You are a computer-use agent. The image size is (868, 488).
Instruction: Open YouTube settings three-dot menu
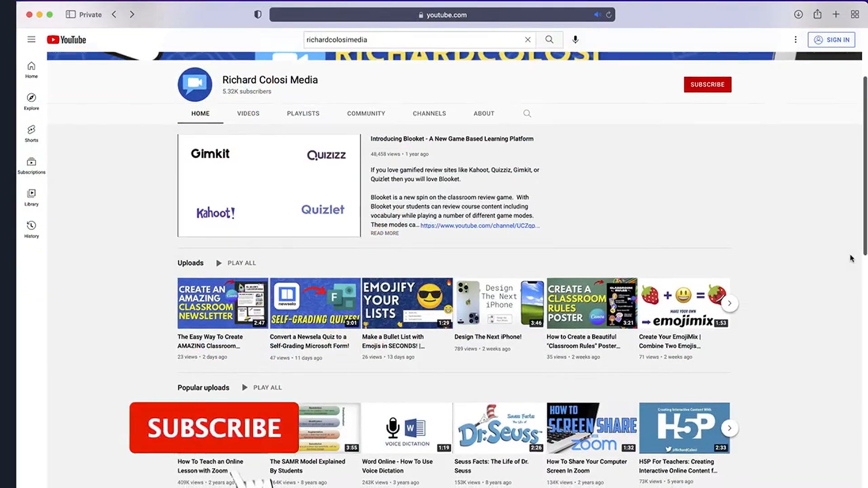(796, 39)
